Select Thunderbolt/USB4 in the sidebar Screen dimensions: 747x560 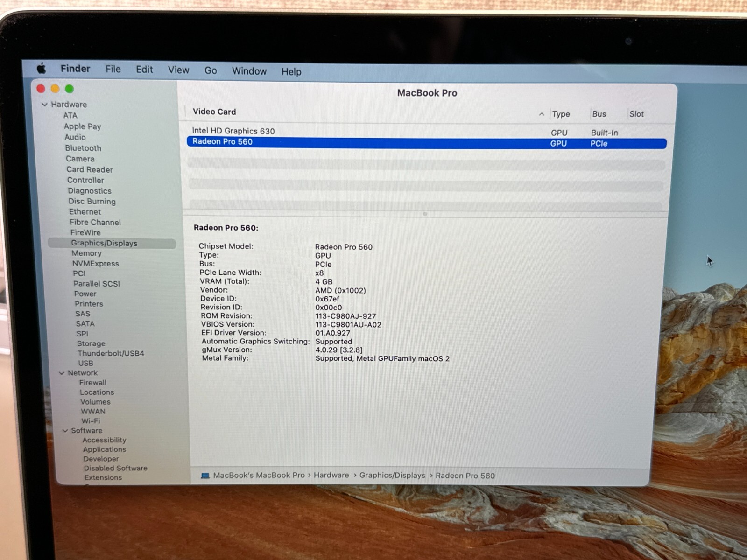point(111,353)
